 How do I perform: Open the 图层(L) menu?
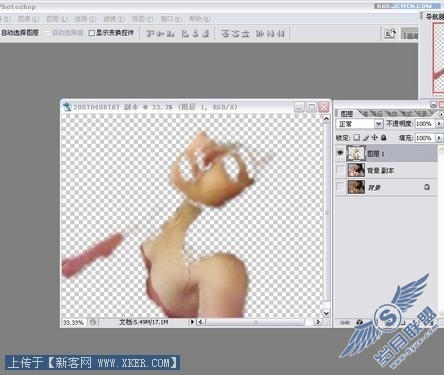[57, 19]
